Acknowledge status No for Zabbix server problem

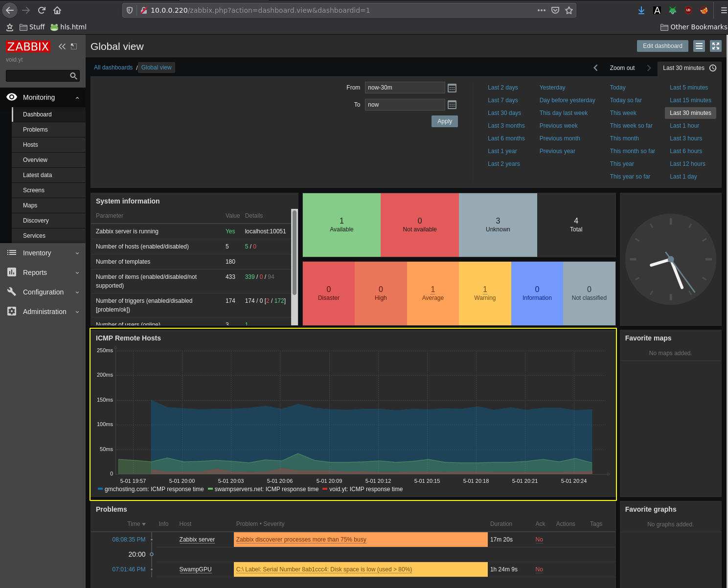point(539,540)
